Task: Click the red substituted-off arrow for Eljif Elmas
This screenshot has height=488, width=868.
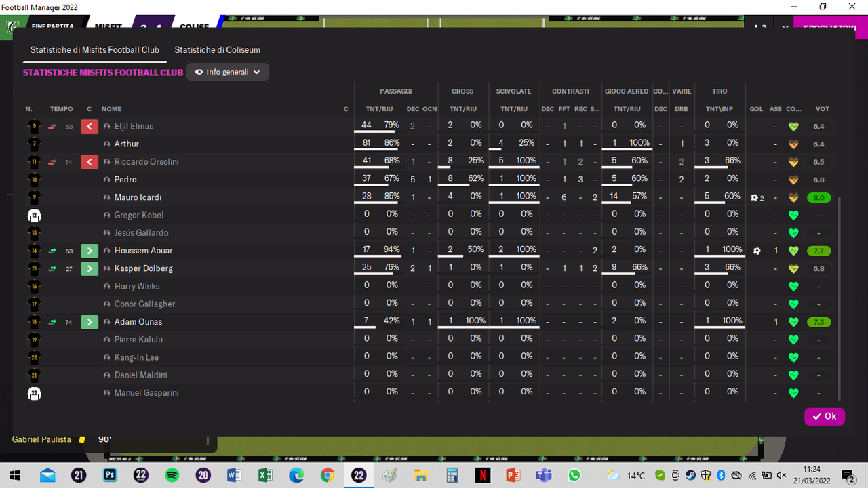Action: [90, 126]
